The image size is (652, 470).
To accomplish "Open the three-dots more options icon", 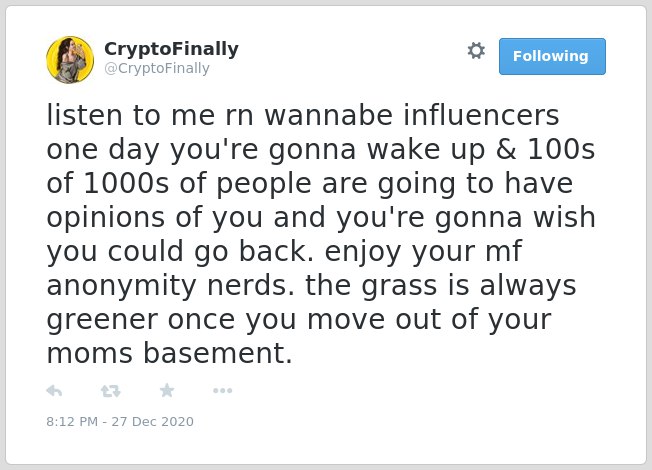I will click(222, 391).
